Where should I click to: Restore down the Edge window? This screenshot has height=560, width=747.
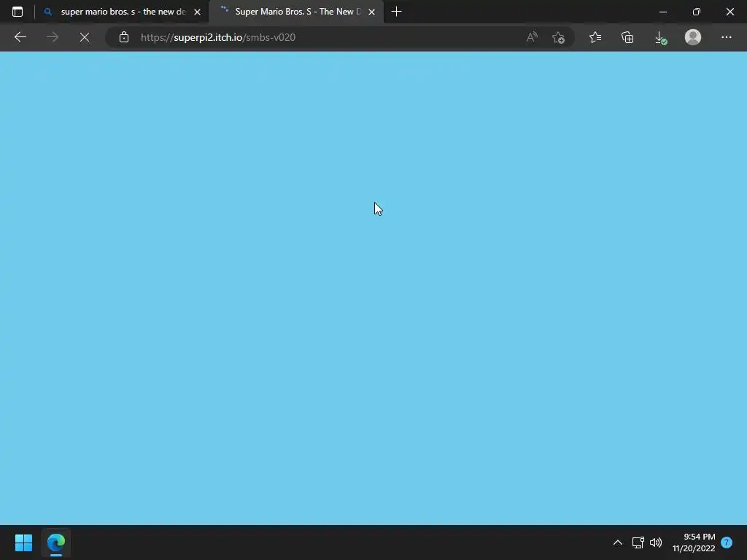697,12
